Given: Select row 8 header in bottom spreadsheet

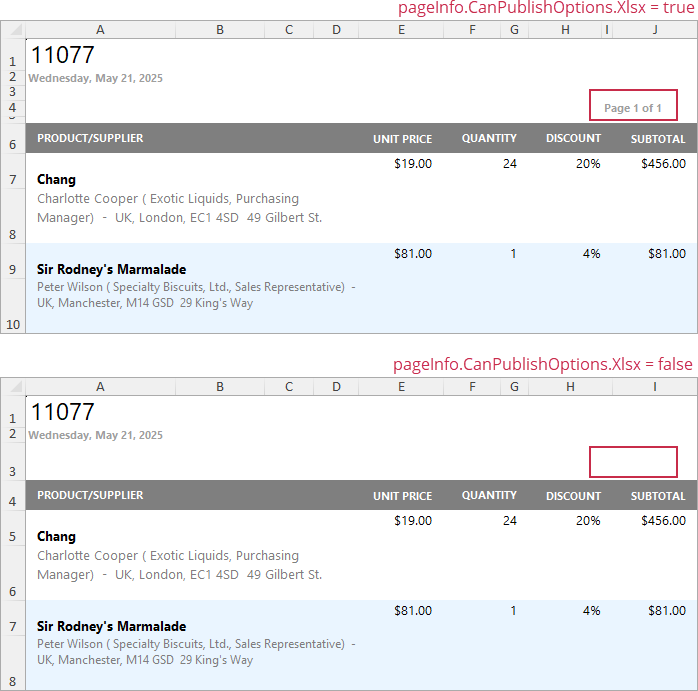Looking at the screenshot, I should [13, 681].
